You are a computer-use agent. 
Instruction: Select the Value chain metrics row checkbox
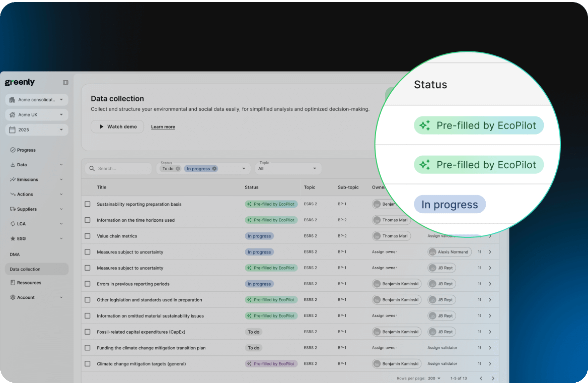click(x=88, y=236)
